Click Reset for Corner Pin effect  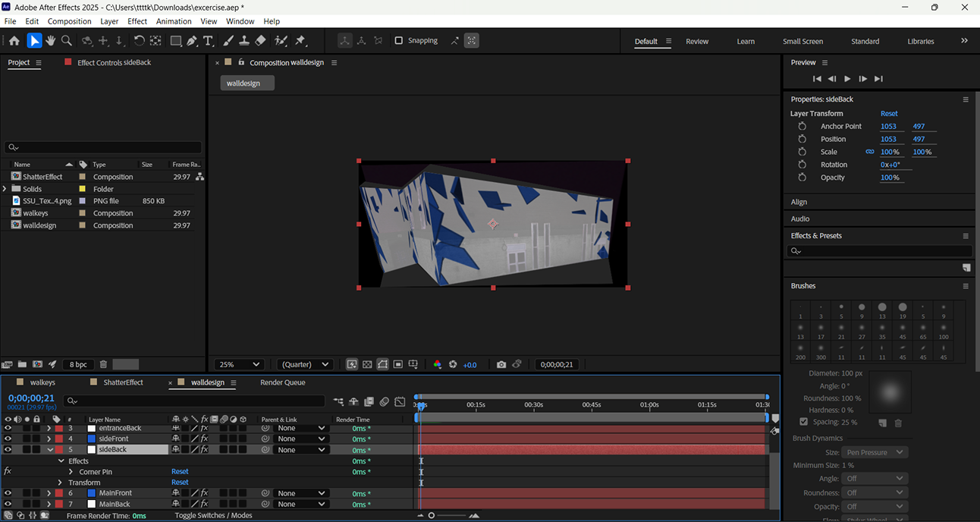(180, 471)
